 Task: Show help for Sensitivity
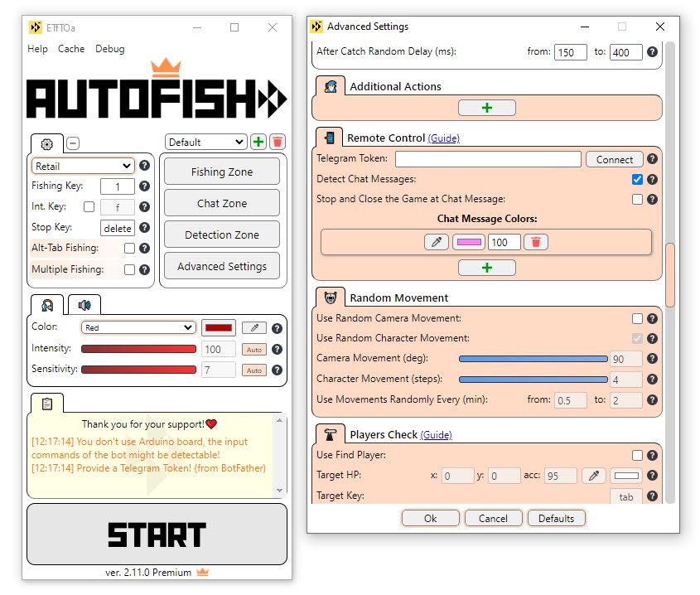tap(277, 370)
